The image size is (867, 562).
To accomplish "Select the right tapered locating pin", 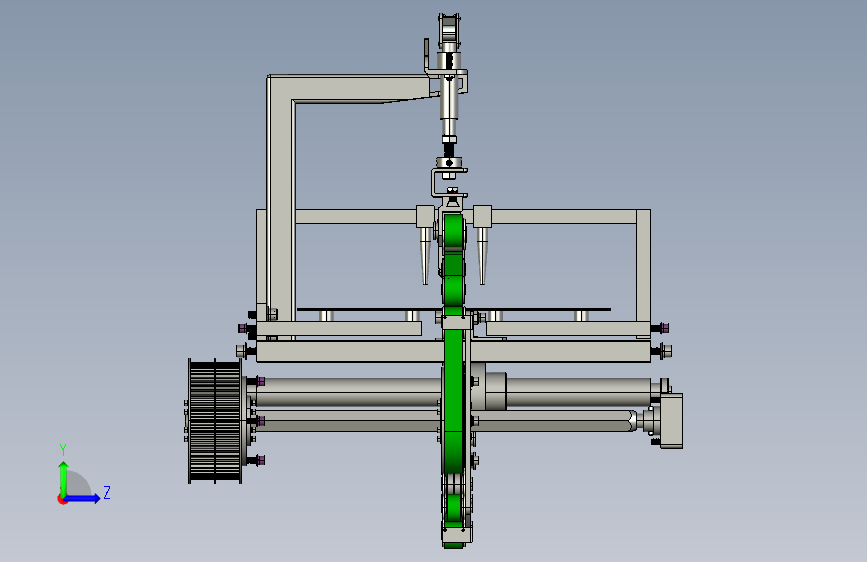I will coord(482,255).
